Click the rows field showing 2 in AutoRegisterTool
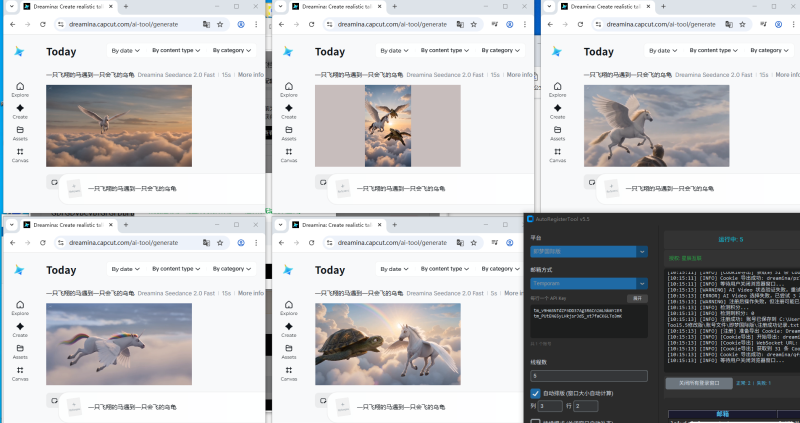 tap(586, 406)
